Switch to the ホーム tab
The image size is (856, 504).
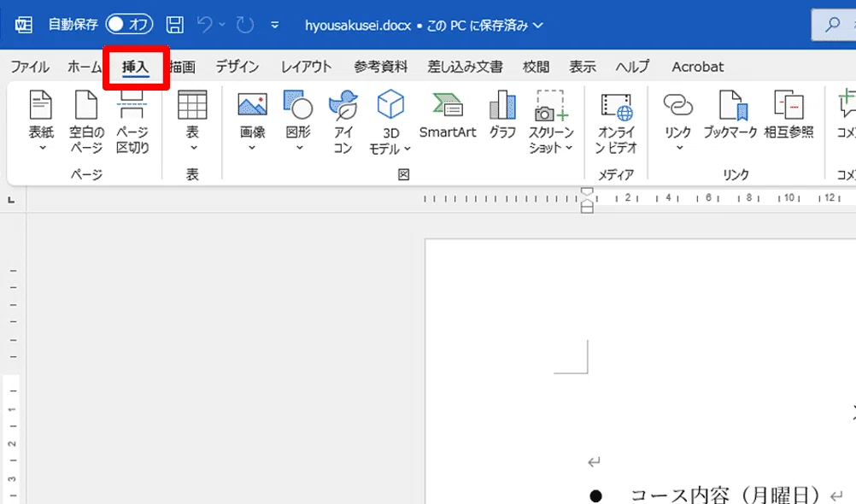click(x=85, y=67)
